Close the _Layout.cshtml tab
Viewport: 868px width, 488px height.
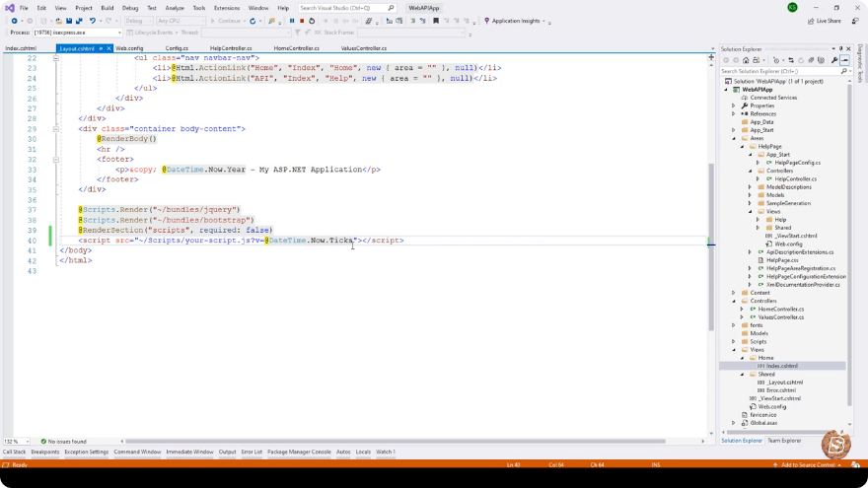click(109, 48)
